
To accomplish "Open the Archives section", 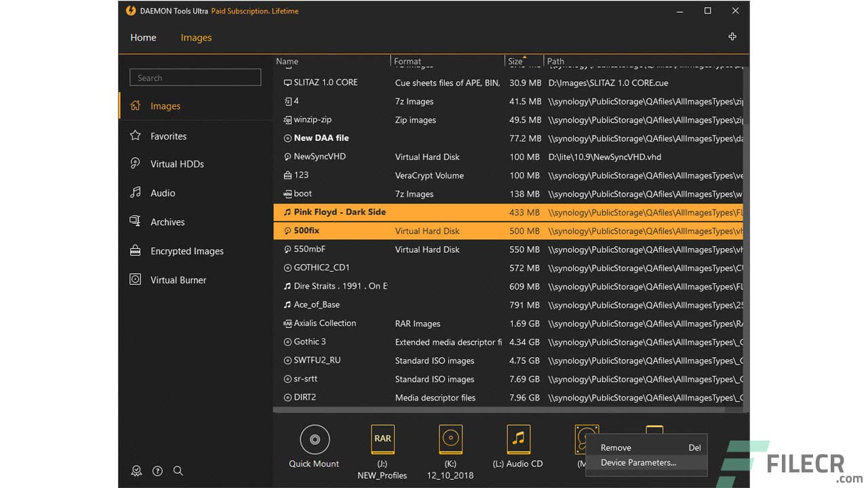I will (167, 222).
